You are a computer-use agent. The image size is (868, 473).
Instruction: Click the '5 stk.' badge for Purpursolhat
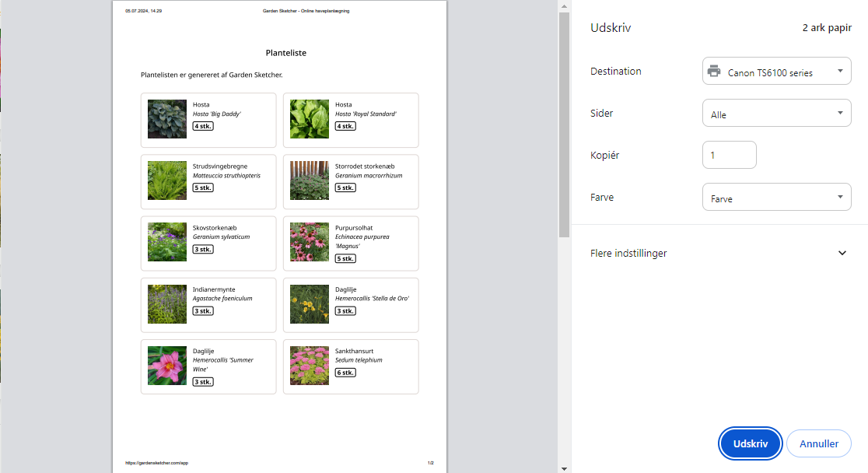point(345,258)
